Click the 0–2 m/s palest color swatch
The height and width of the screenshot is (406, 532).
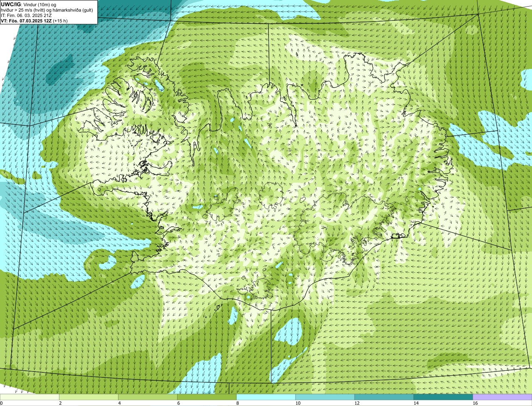[x=30, y=397]
